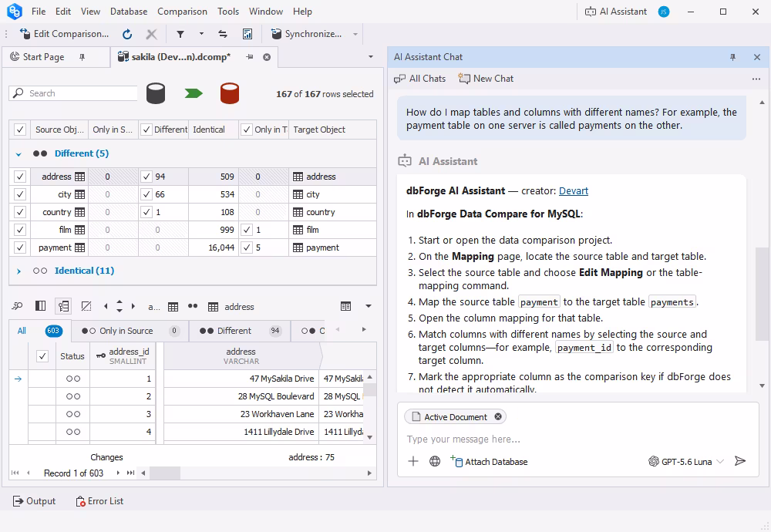Toggle the Different column header checkbox
The height and width of the screenshot is (532, 771).
click(146, 130)
